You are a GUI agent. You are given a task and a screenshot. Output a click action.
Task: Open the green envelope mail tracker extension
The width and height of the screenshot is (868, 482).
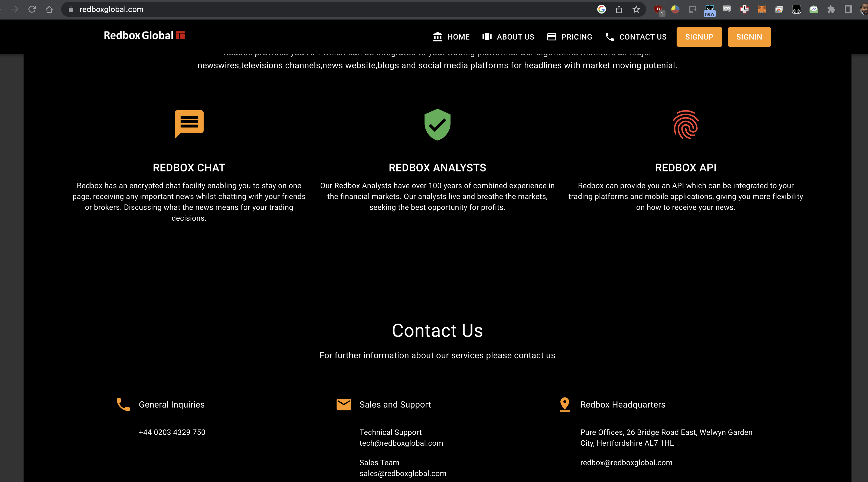pos(814,9)
